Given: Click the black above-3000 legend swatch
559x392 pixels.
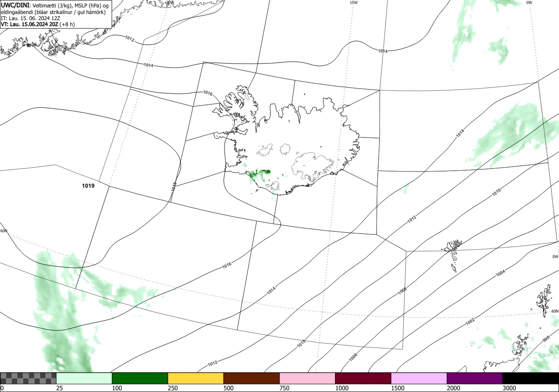Looking at the screenshot, I should point(531,378).
